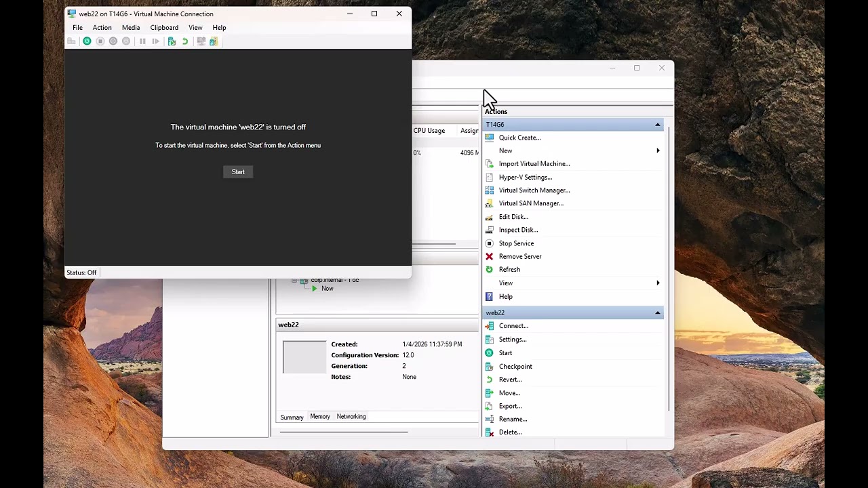The image size is (868, 488).
Task: Click Connect action for web22
Action: [x=513, y=326]
